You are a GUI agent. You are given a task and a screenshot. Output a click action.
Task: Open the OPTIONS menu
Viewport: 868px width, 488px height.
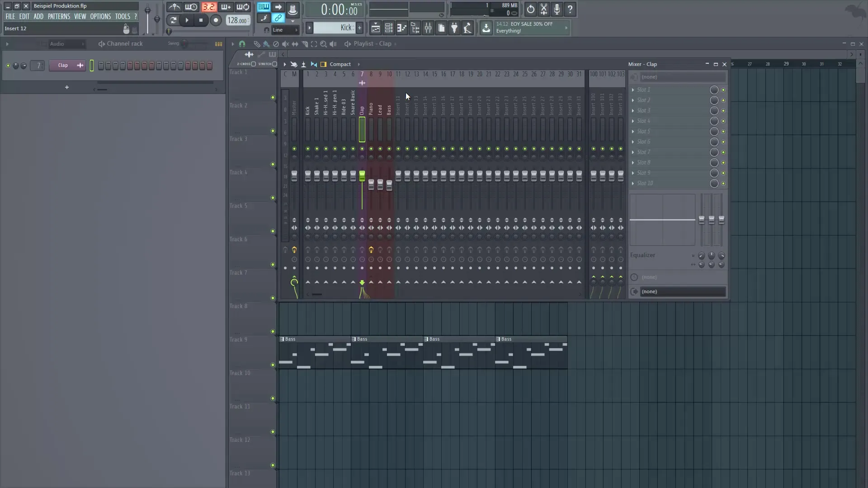[100, 16]
